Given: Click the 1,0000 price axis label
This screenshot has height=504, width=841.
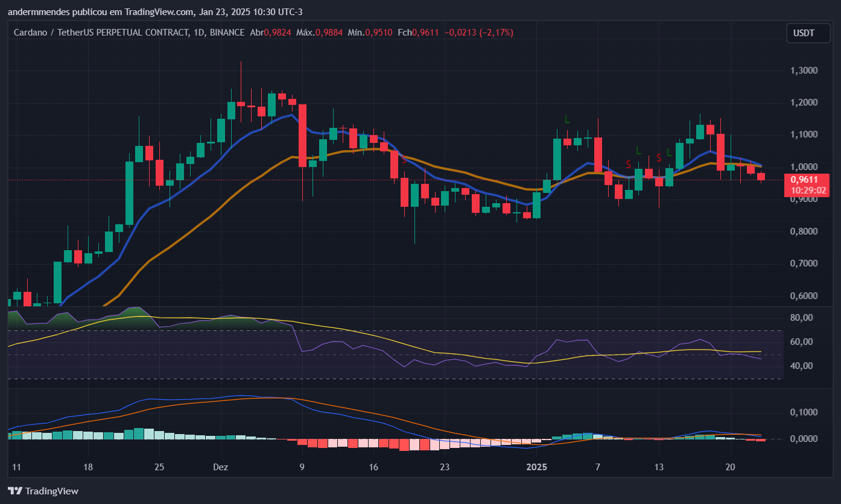Looking at the screenshot, I should pos(804,167).
